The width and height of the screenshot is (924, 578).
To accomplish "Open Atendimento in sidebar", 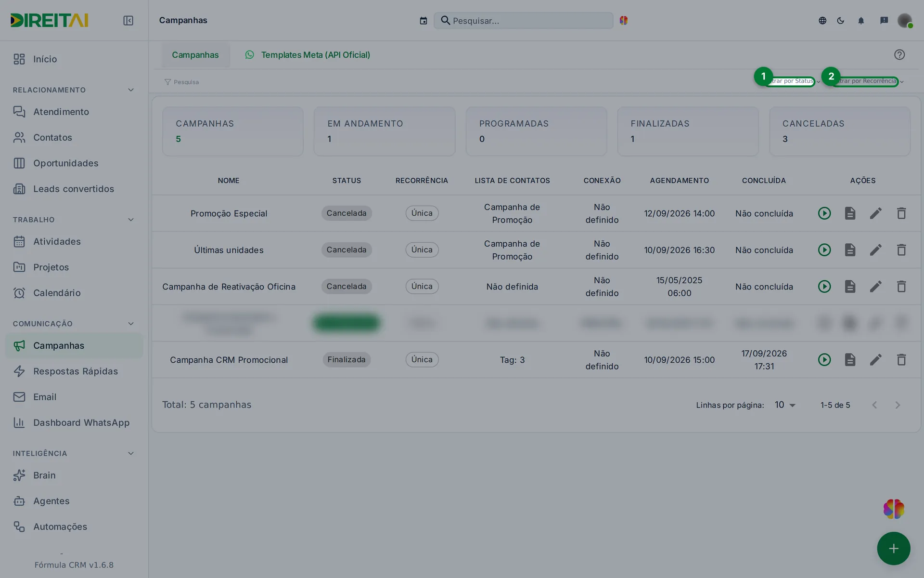I will [x=74, y=111].
